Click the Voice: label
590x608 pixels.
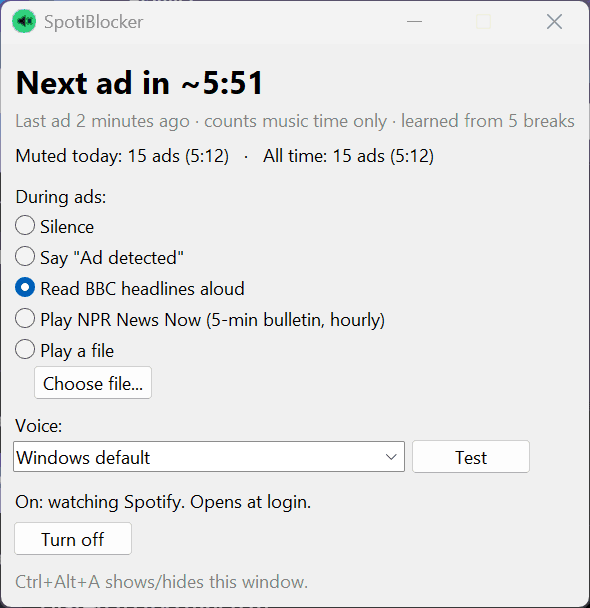click(x=39, y=426)
